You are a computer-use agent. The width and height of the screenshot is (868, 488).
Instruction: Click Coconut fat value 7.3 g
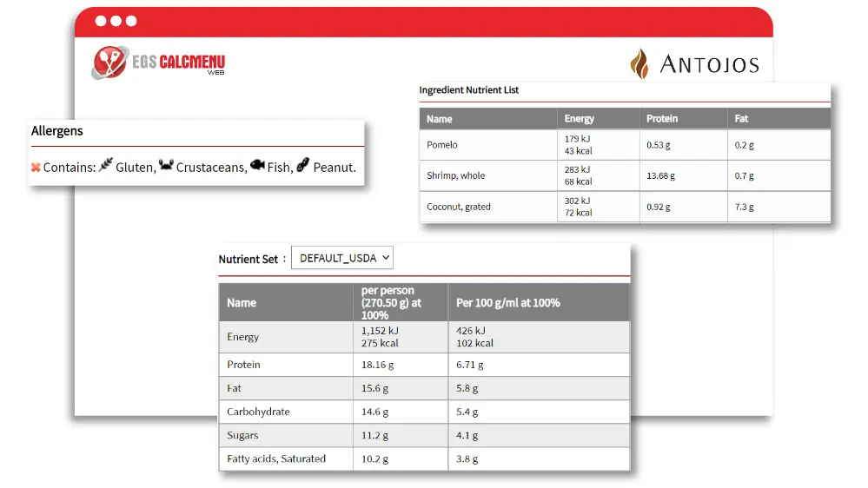[744, 207]
